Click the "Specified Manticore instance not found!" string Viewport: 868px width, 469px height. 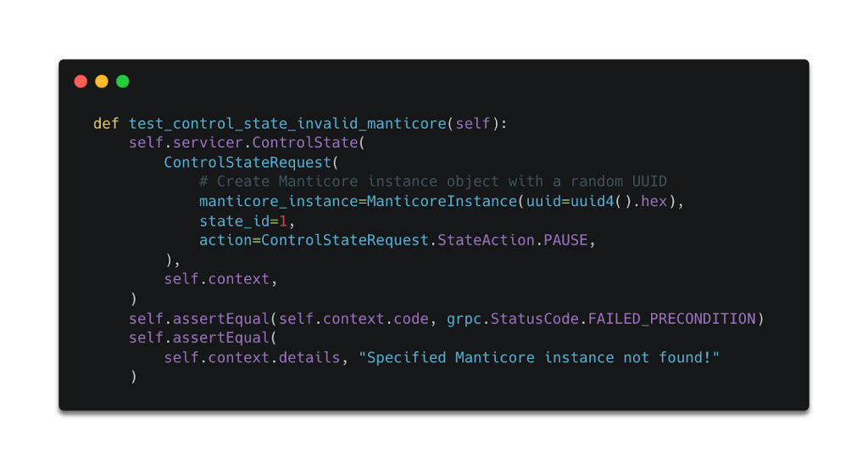pos(539,358)
